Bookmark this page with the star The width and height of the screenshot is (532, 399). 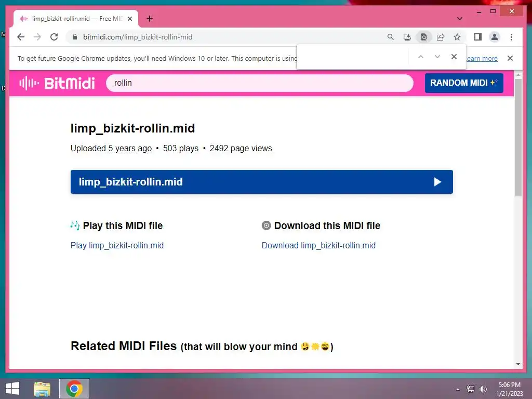click(x=457, y=37)
